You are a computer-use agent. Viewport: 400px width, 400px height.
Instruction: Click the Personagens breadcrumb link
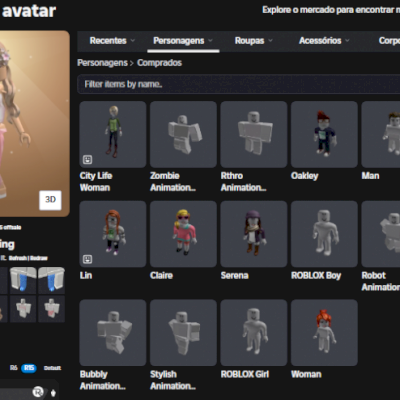pos(102,63)
